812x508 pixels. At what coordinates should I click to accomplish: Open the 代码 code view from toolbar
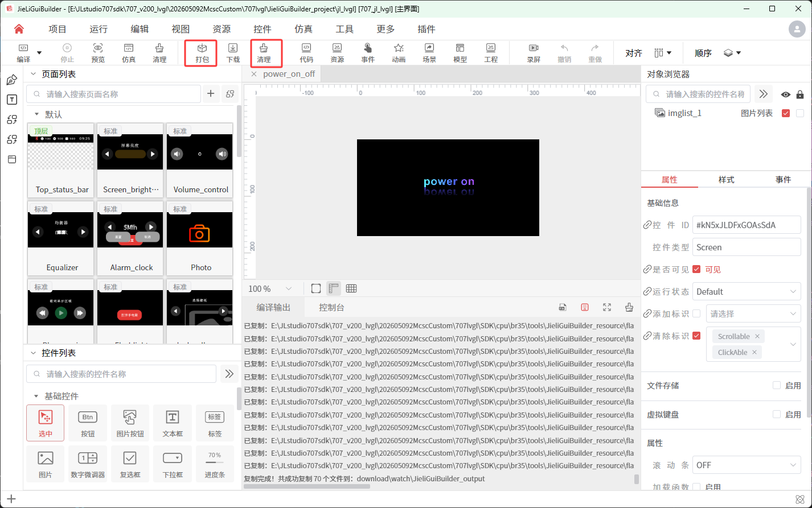pyautogui.click(x=306, y=53)
